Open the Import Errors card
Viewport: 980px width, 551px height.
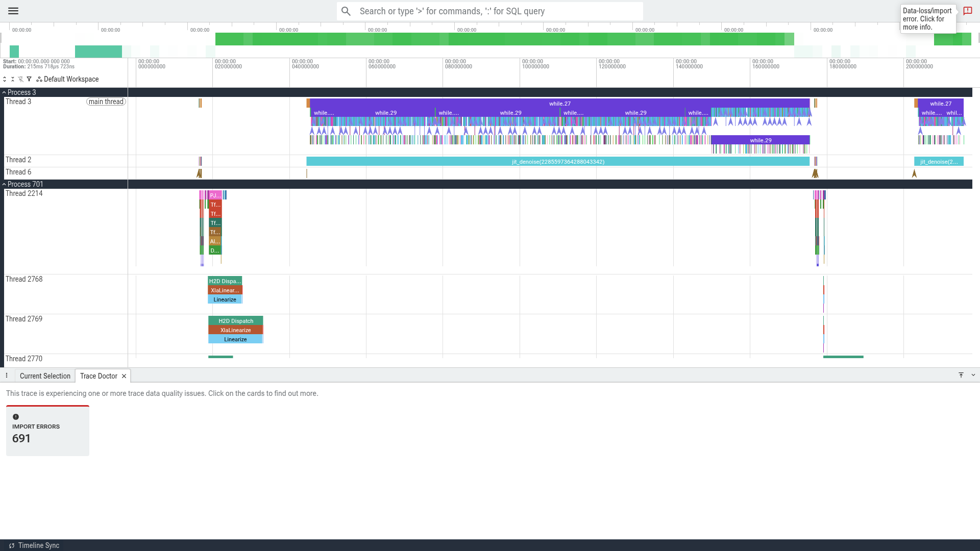(x=47, y=431)
